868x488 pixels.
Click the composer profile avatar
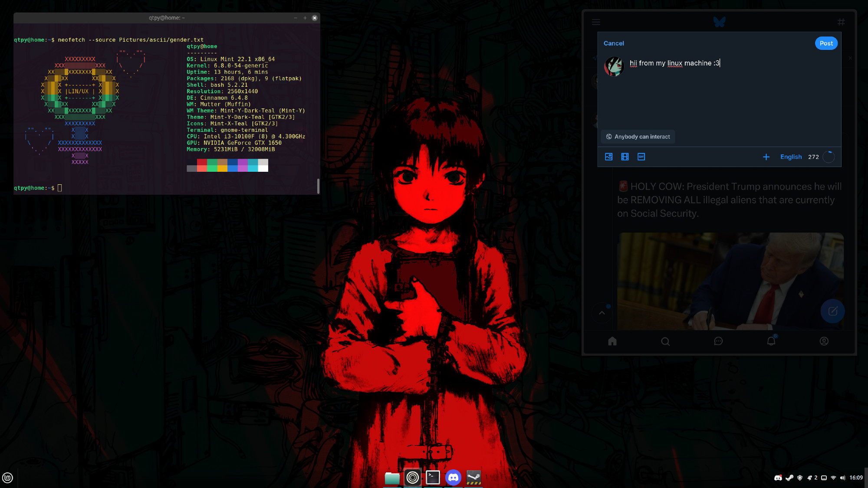614,66
